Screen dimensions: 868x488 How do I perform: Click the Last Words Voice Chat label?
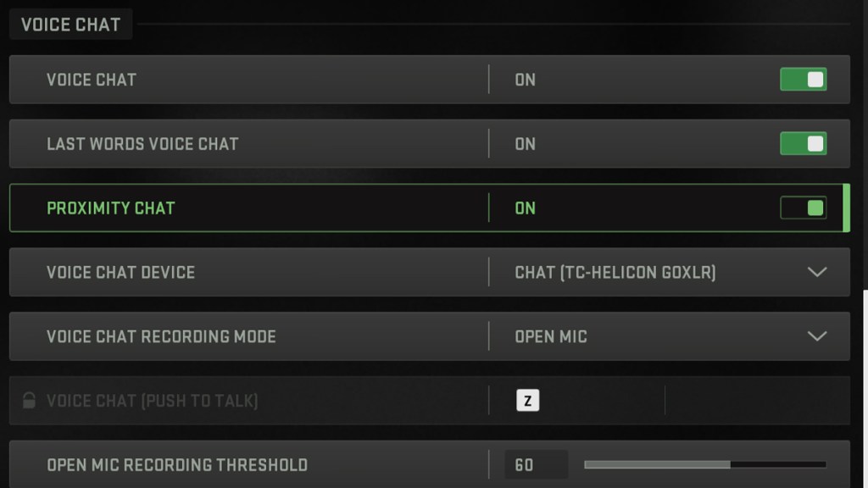click(x=142, y=144)
